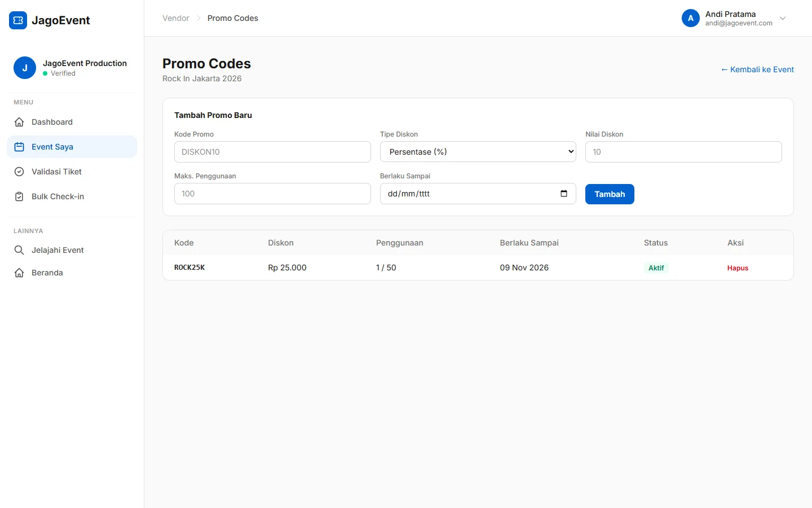Click the Beranda house icon

tap(19, 273)
